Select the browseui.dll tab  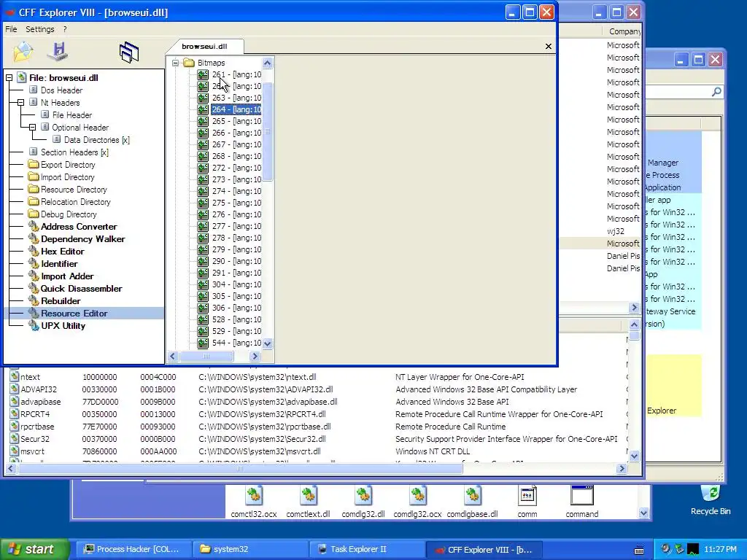pos(204,46)
